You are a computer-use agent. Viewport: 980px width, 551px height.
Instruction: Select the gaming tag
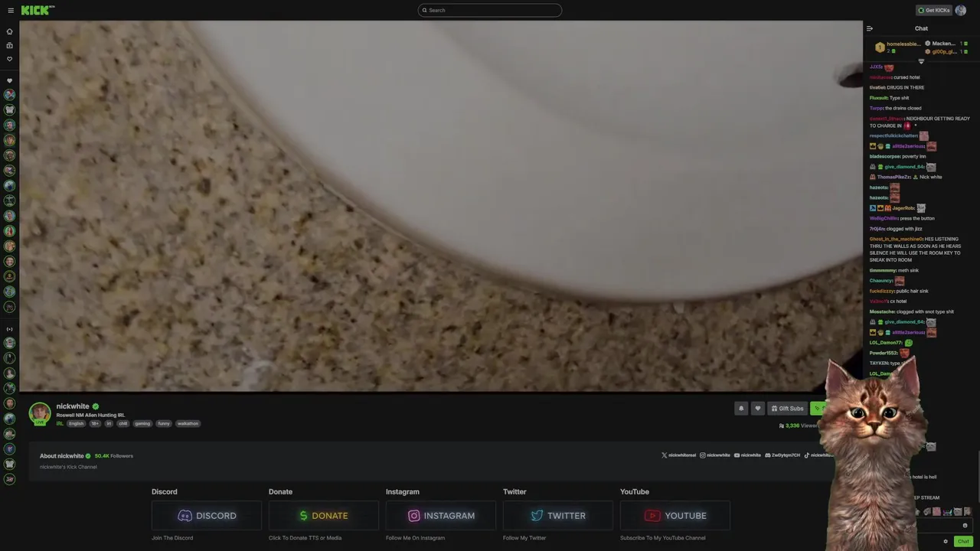(142, 423)
